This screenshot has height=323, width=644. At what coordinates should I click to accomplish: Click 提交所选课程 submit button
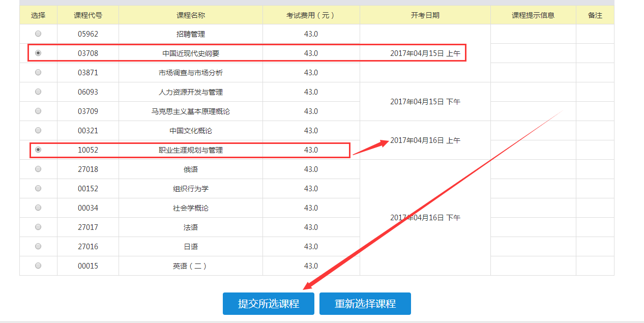268,304
